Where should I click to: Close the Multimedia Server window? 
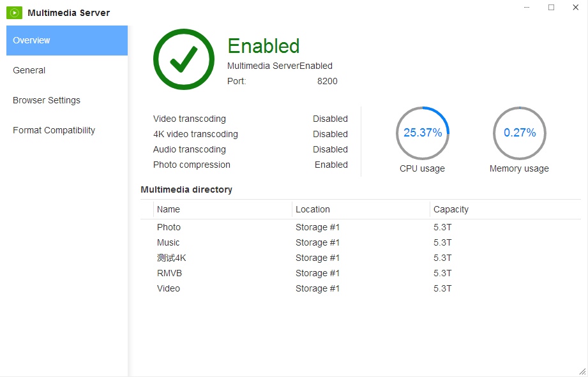coord(575,8)
